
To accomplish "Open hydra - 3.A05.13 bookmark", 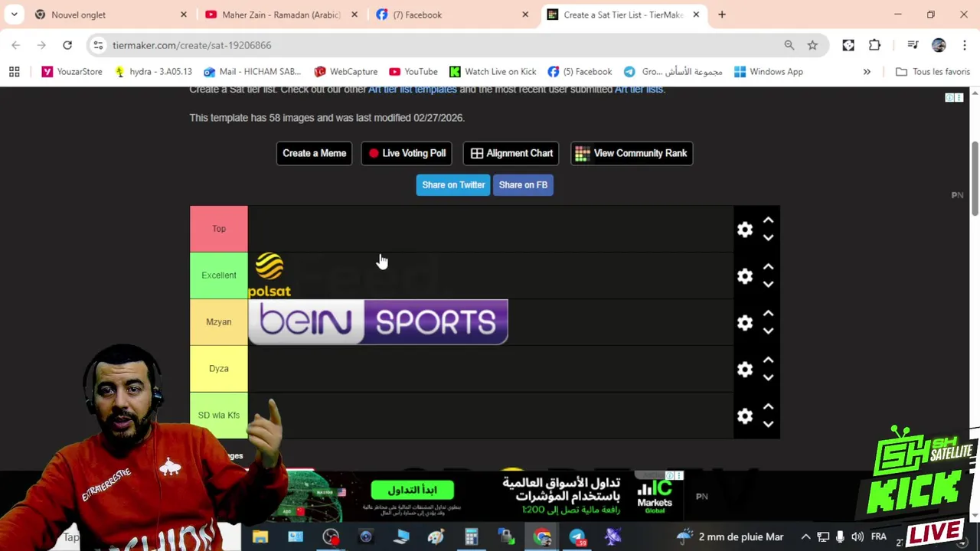I will [153, 71].
